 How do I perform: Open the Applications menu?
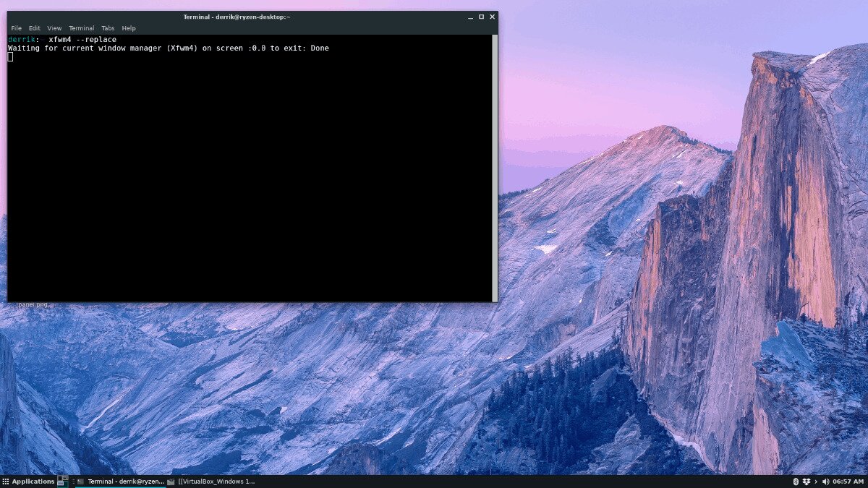tap(33, 481)
